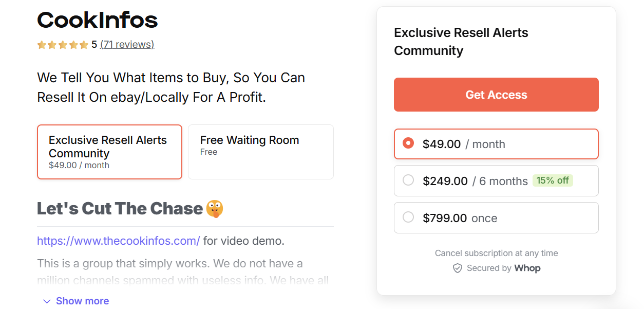Click the chevron next to Show more
The image size is (644, 309).
[47, 301]
